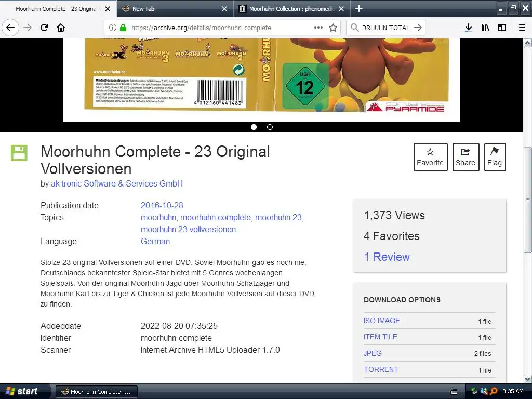Open the 1 Review link
The height and width of the screenshot is (399, 532).
387,257
